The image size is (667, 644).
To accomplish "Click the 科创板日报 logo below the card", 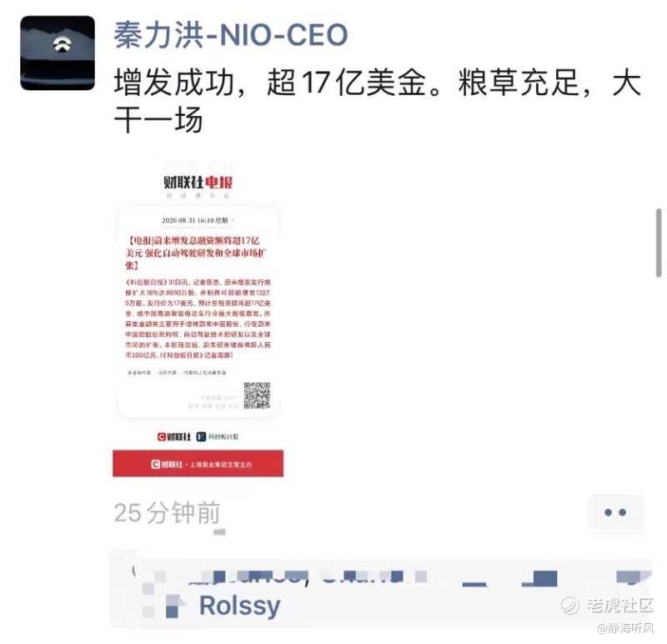I will tap(218, 437).
